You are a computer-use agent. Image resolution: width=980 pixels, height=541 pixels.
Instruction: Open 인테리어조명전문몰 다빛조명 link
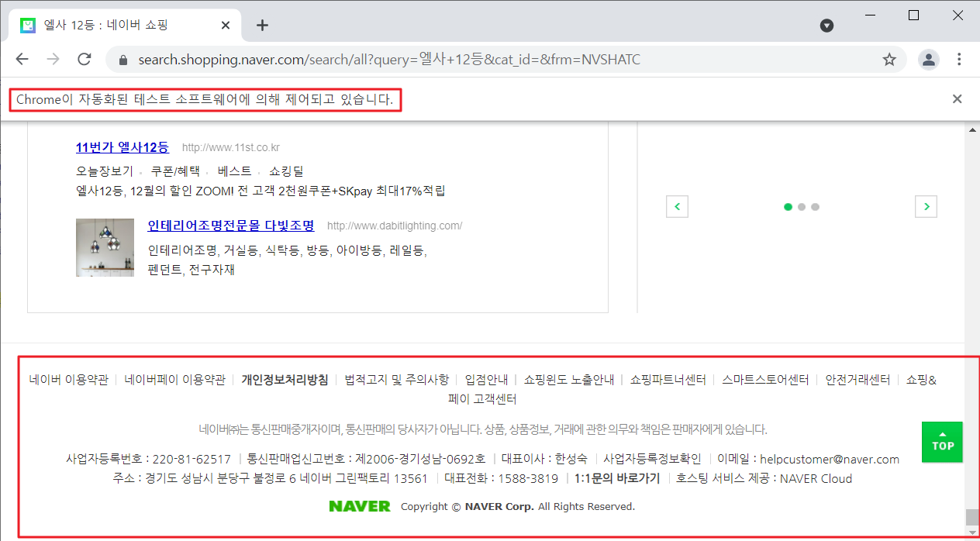(x=231, y=226)
